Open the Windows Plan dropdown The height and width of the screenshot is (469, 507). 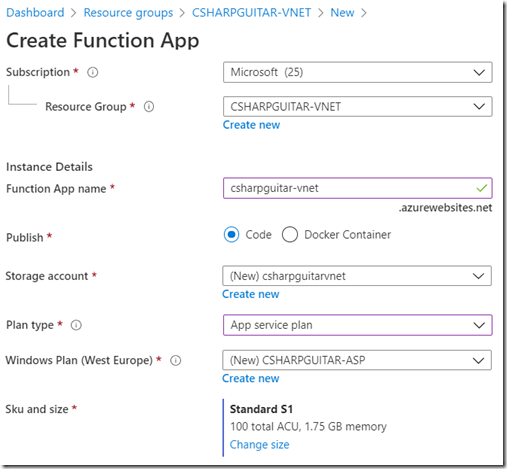pos(357,360)
